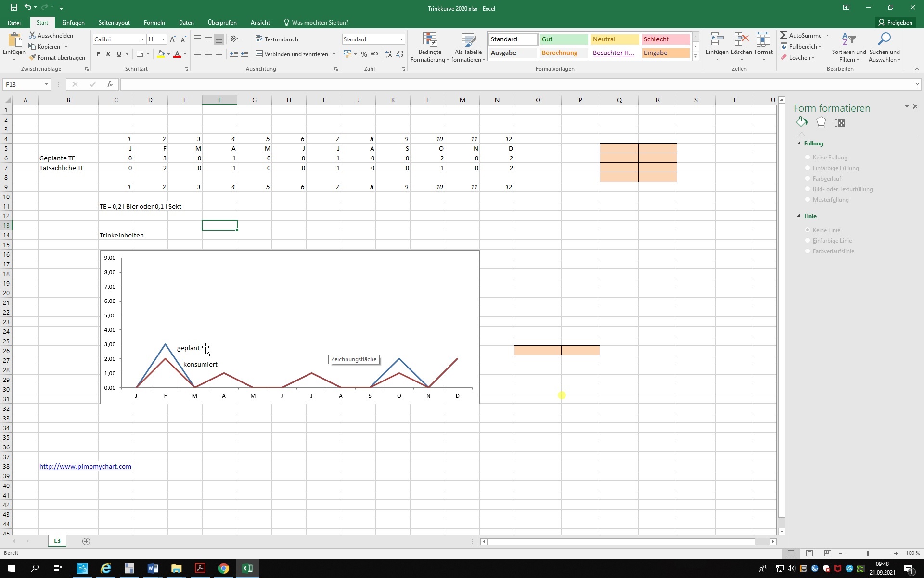Click the Freigeben share button

click(x=895, y=23)
